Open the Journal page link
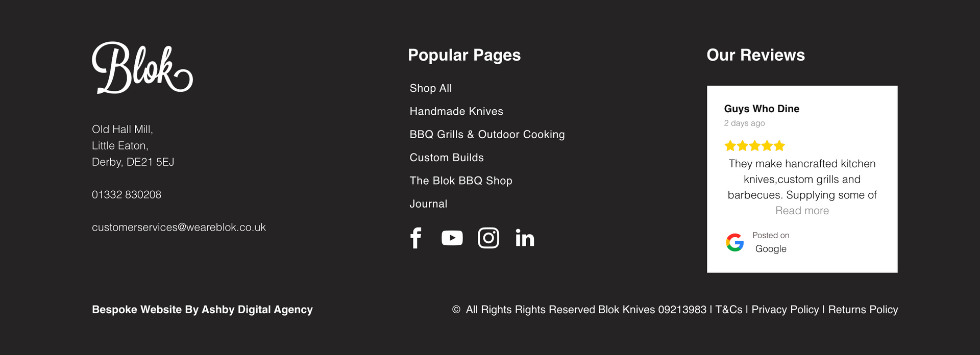This screenshot has height=355, width=980. point(428,204)
